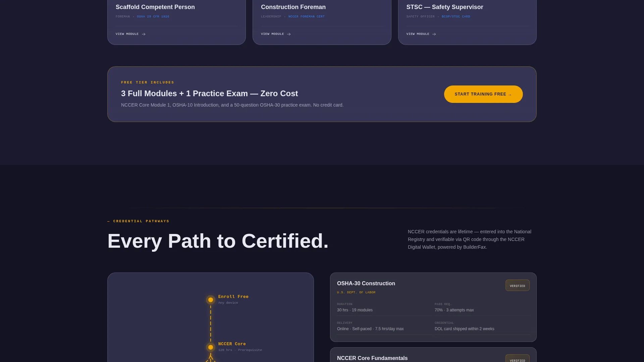Open View Module for Construction Foreman
The image size is (644, 362).
(276, 34)
